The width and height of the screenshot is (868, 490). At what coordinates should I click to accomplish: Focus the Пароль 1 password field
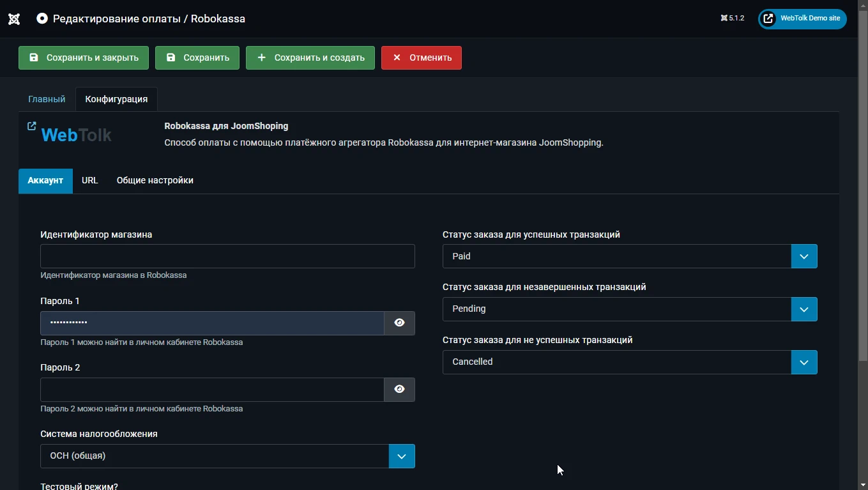pyautogui.click(x=212, y=323)
